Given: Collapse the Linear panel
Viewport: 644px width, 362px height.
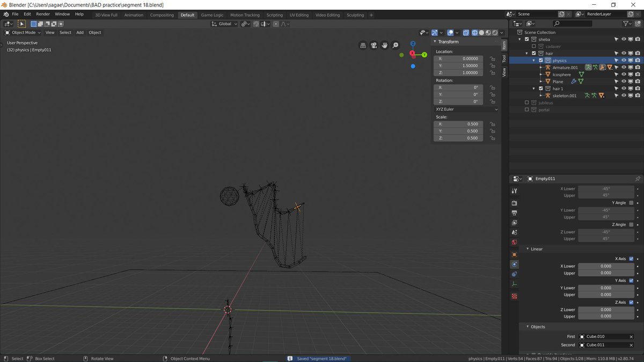Looking at the screenshot, I should [x=528, y=249].
